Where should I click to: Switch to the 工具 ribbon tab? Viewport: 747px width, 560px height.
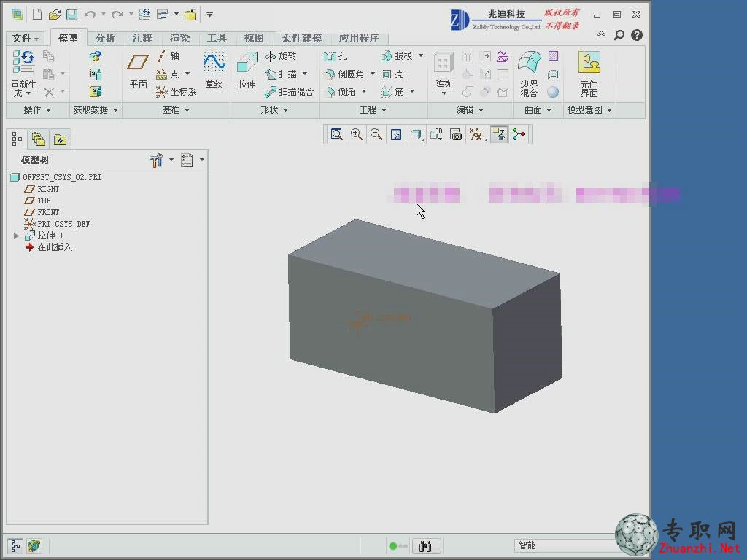[217, 38]
